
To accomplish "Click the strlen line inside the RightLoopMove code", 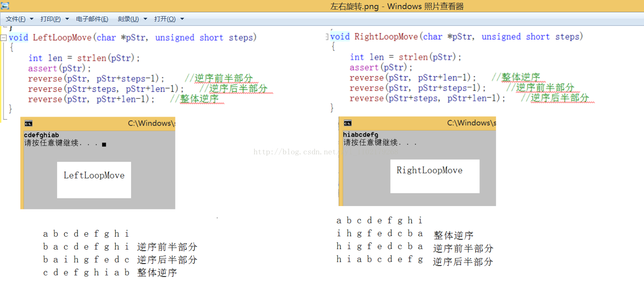I will 405,58.
